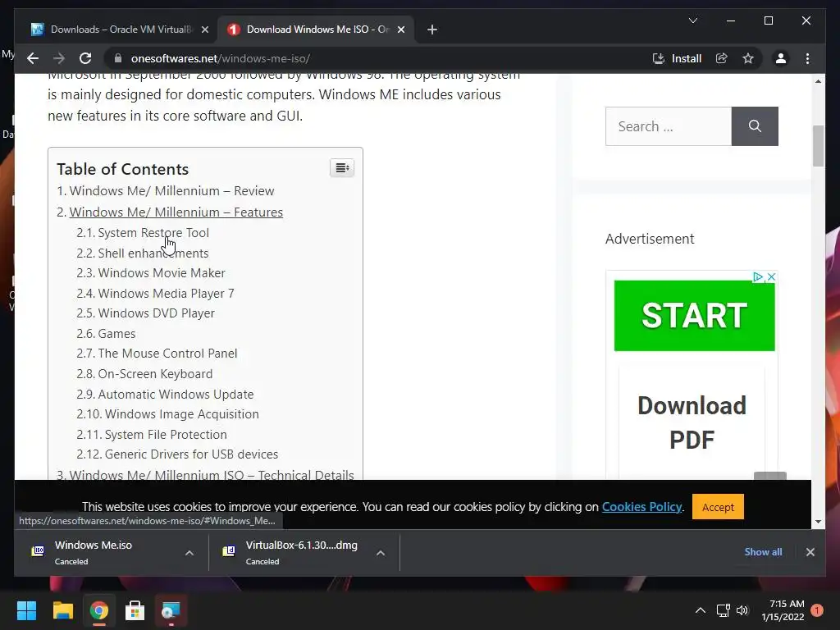Image resolution: width=840 pixels, height=630 pixels.
Task: Close the Download Windows Me ISO tab
Action: tap(400, 30)
